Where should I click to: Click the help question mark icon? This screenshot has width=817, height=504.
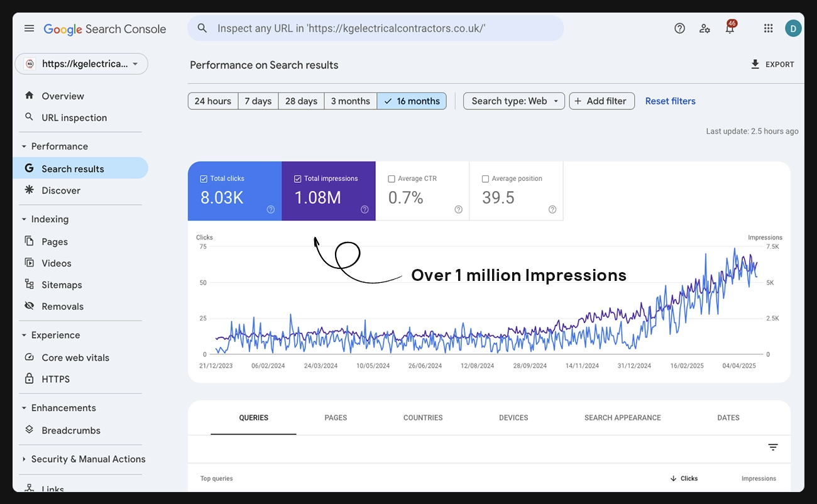pyautogui.click(x=679, y=28)
